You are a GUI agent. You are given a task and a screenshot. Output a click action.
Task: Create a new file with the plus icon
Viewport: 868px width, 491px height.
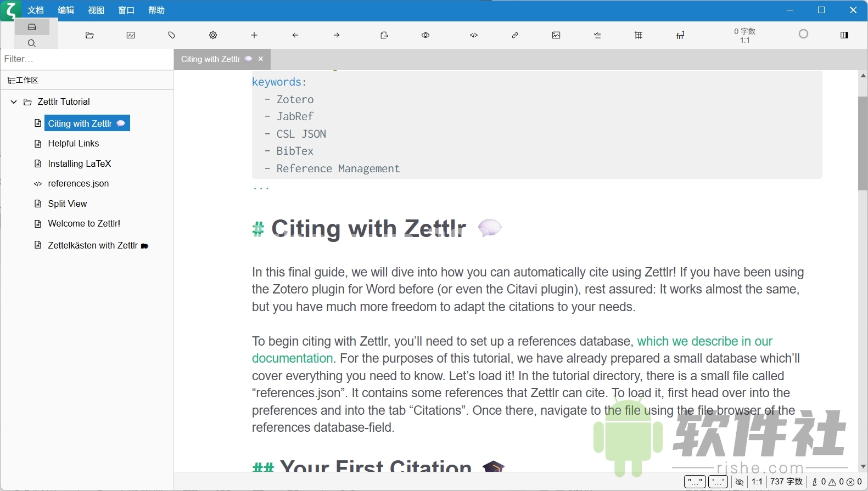tap(254, 35)
